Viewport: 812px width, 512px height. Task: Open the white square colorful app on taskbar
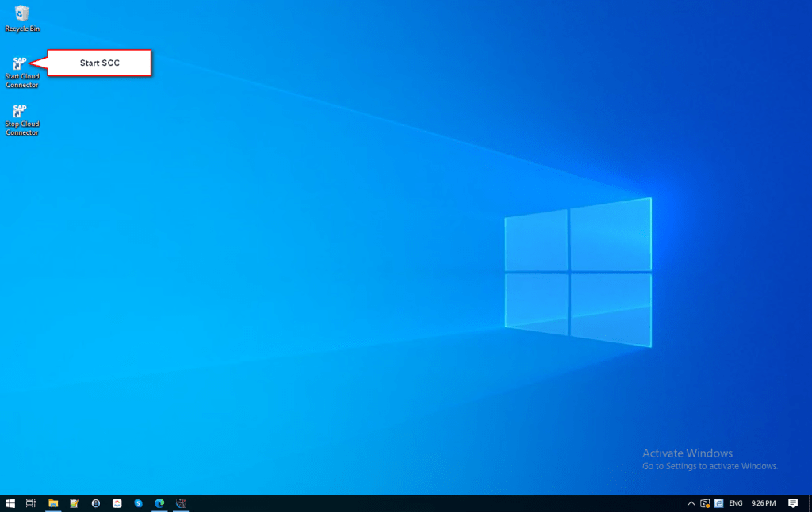click(x=117, y=503)
